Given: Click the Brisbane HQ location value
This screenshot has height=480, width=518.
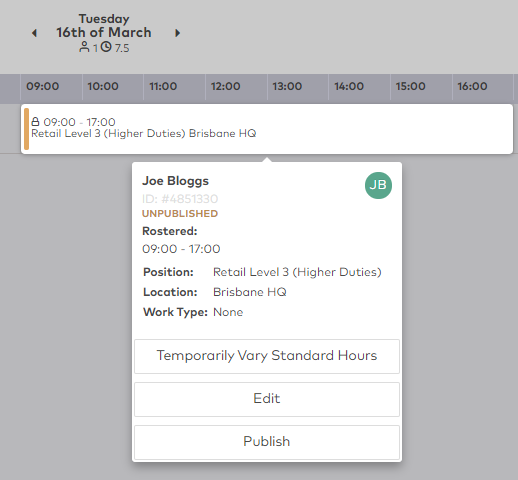Looking at the screenshot, I should (250, 292).
